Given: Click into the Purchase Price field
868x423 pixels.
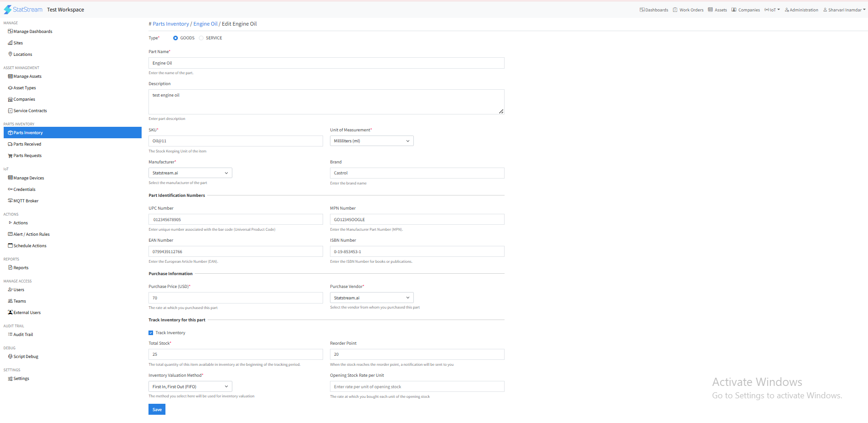Looking at the screenshot, I should (x=236, y=298).
